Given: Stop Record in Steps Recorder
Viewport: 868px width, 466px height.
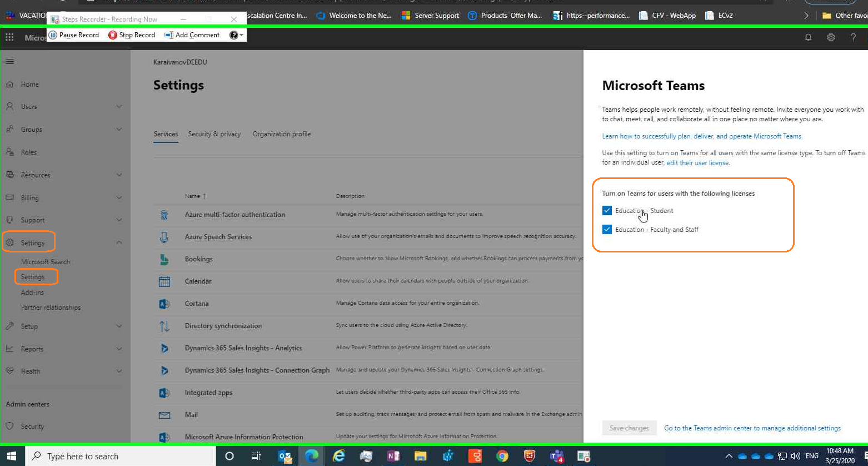Looking at the screenshot, I should click(x=132, y=35).
